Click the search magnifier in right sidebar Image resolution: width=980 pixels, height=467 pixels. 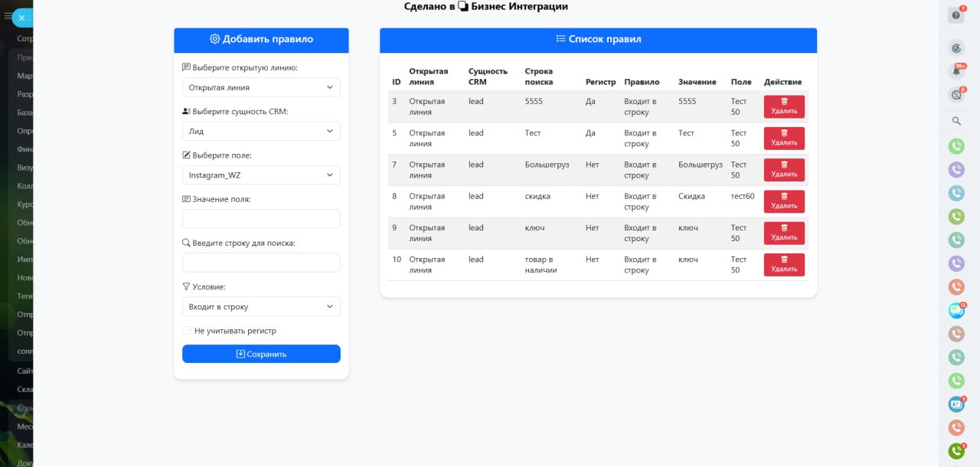coord(955,121)
